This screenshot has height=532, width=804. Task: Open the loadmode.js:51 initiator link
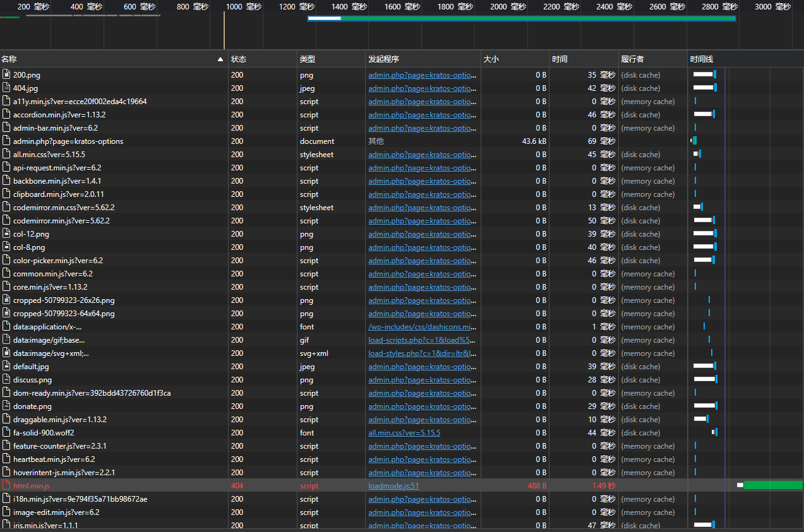pos(393,485)
